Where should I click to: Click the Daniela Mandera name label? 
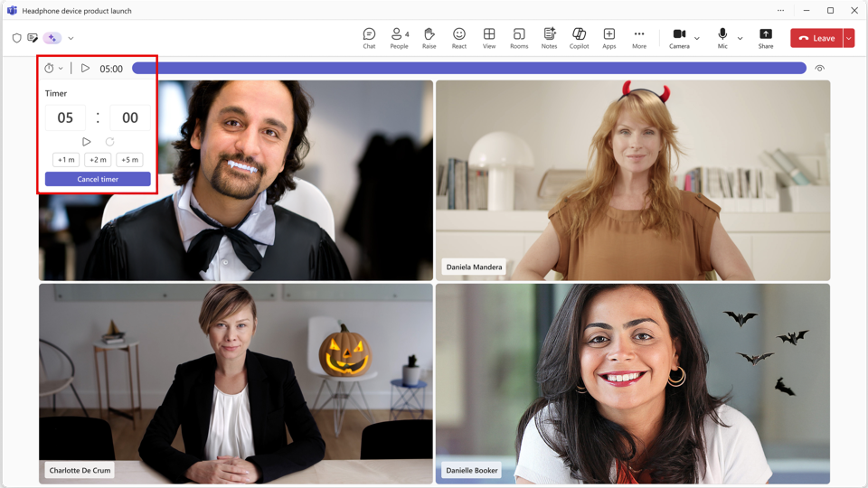(475, 267)
